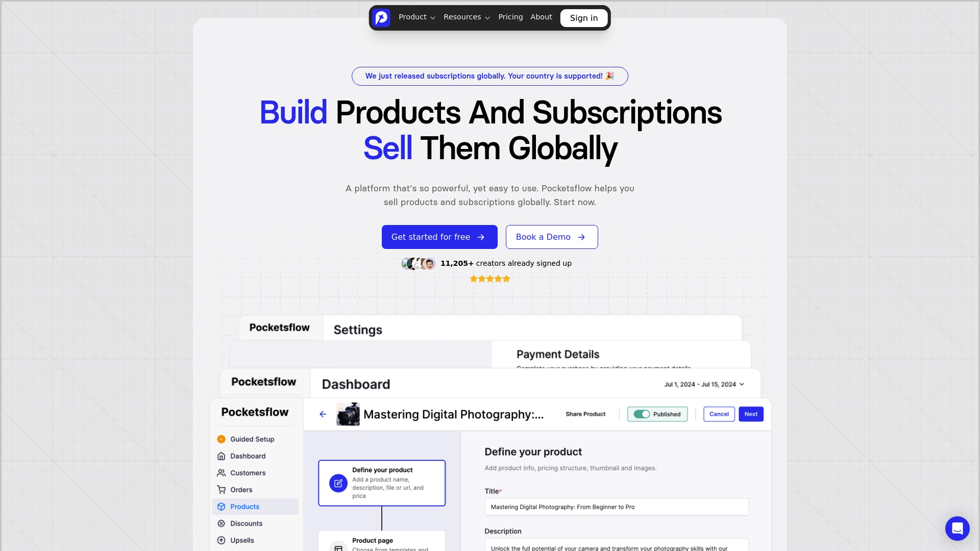Click the Book a Demo button

coord(552,237)
